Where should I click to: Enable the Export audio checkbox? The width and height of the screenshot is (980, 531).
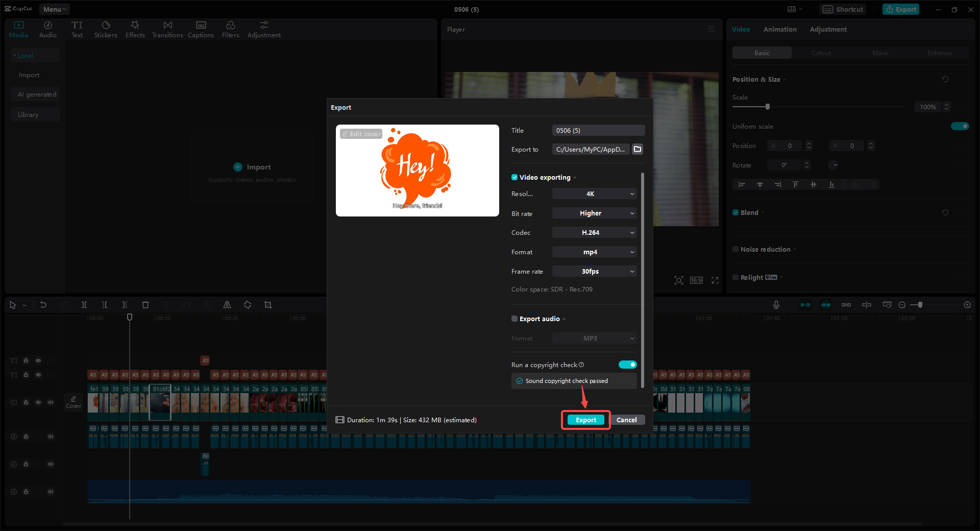point(514,319)
